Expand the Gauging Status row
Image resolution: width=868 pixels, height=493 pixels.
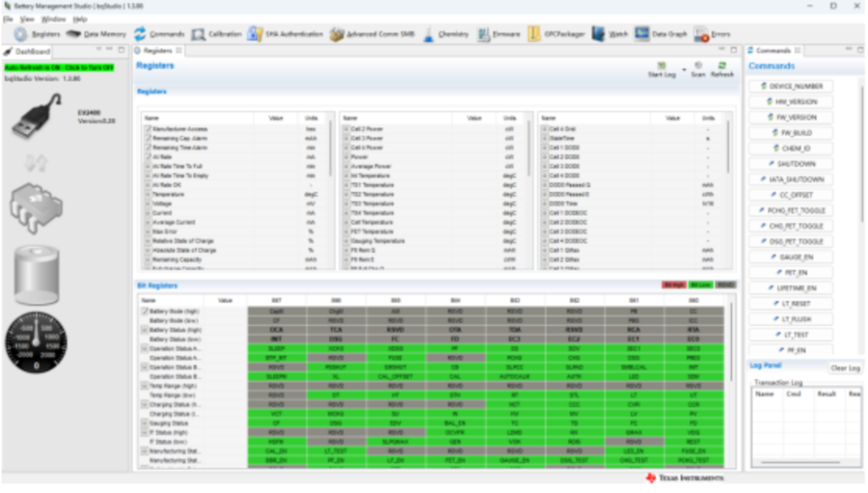145,423
